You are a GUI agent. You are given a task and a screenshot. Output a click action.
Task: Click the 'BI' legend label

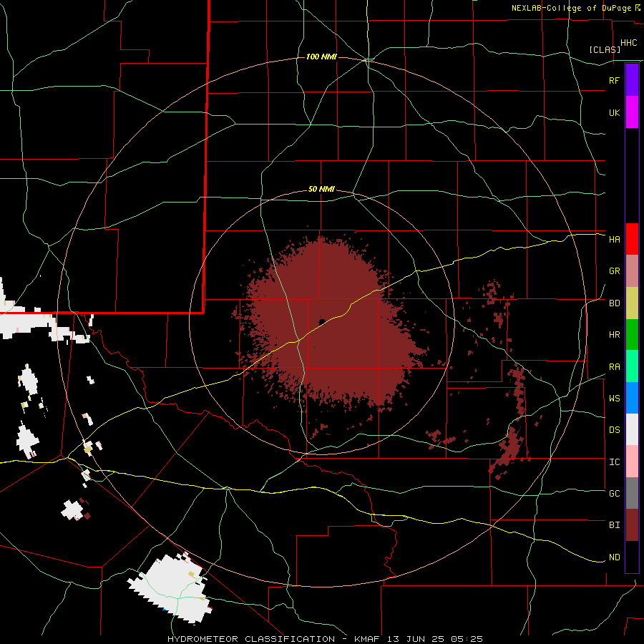[x=614, y=525]
